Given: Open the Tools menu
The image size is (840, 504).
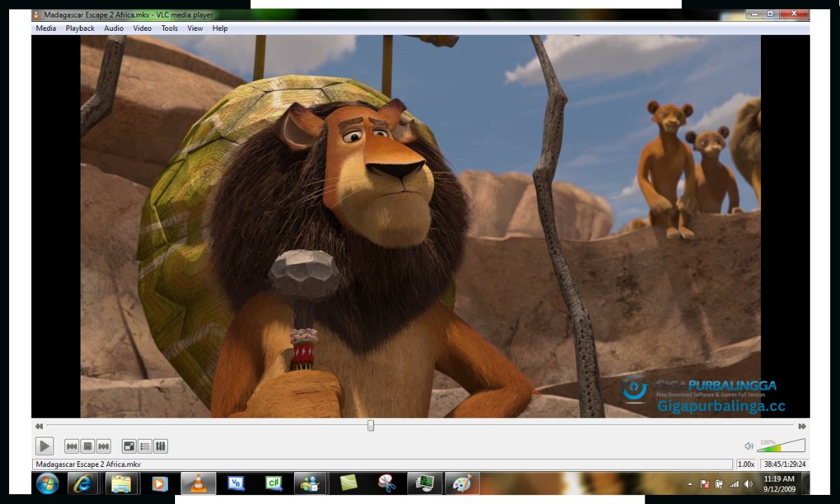Looking at the screenshot, I should coord(169,29).
